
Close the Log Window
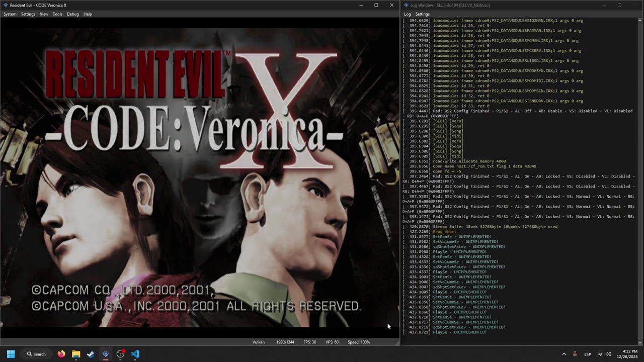pyautogui.click(x=635, y=5)
